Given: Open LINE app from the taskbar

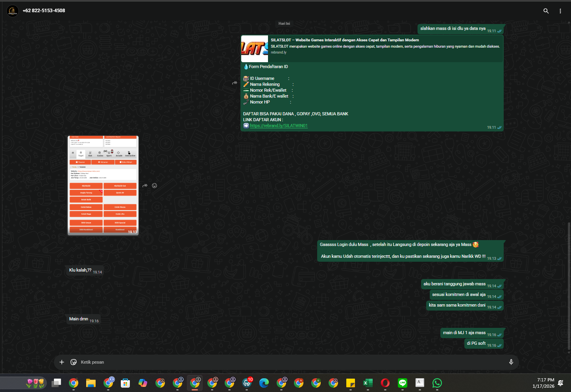Looking at the screenshot, I should pos(403,383).
